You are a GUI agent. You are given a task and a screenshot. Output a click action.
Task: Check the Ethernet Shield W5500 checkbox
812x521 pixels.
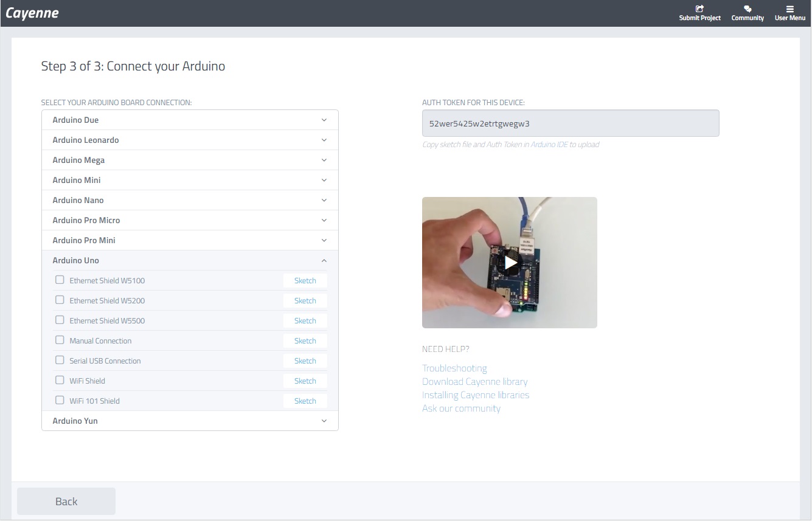(x=60, y=320)
